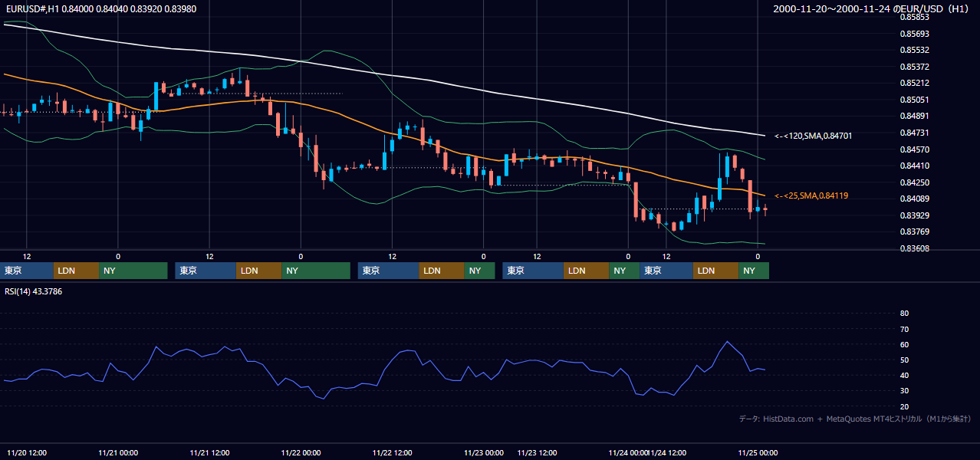Image resolution: width=980 pixels, height=460 pixels.
Task: Click the 11/22 00:00 time axis label
Action: (301, 453)
